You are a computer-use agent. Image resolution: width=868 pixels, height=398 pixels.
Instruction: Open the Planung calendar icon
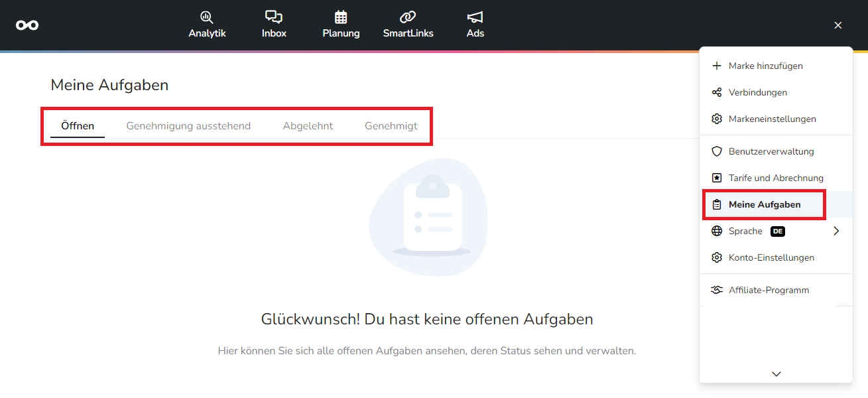(x=341, y=17)
